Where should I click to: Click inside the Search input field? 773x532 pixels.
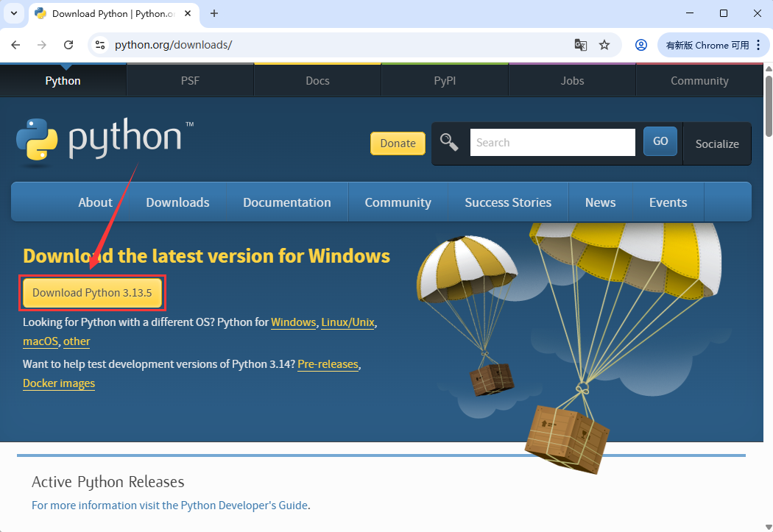552,142
